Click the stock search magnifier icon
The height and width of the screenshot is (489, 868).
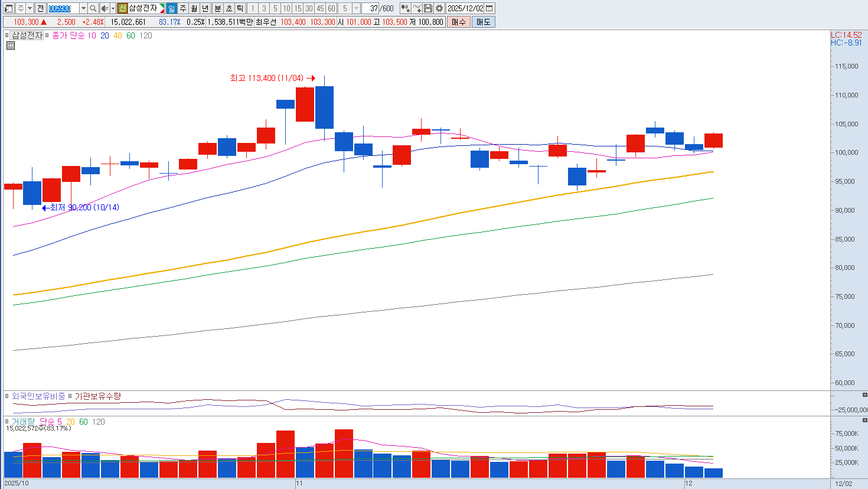[93, 8]
